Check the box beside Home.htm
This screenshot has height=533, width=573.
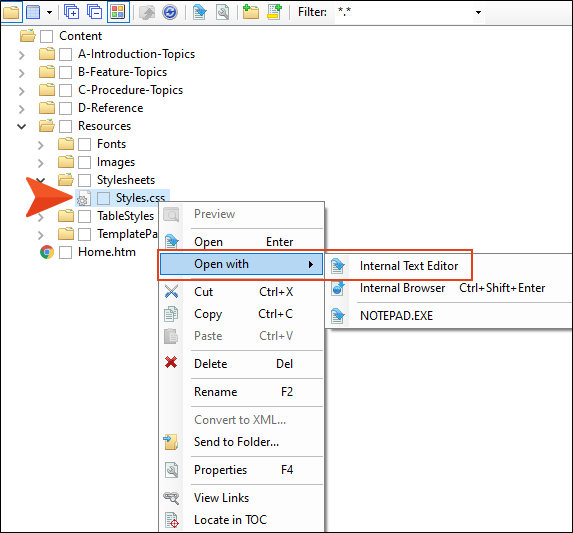[65, 252]
